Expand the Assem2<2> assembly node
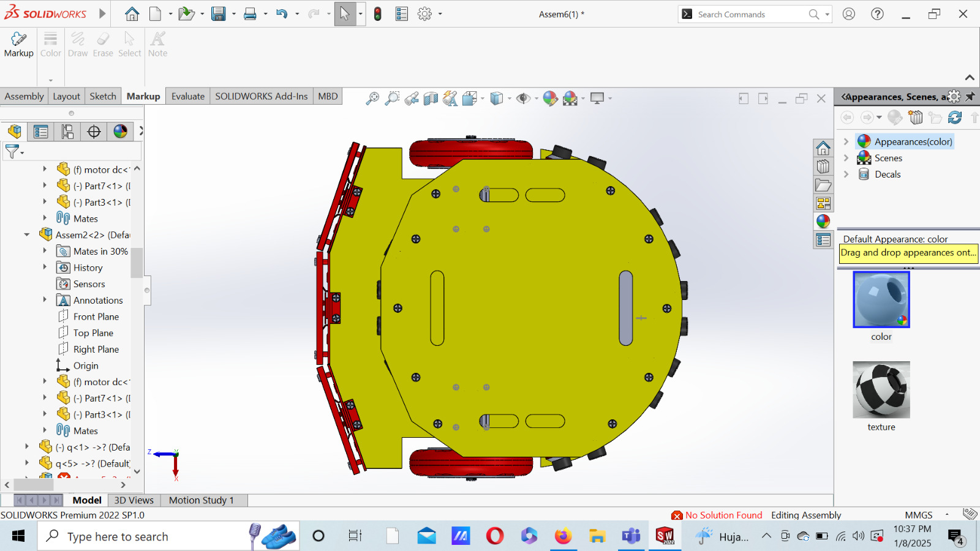Viewport: 980px width, 551px height. point(26,234)
